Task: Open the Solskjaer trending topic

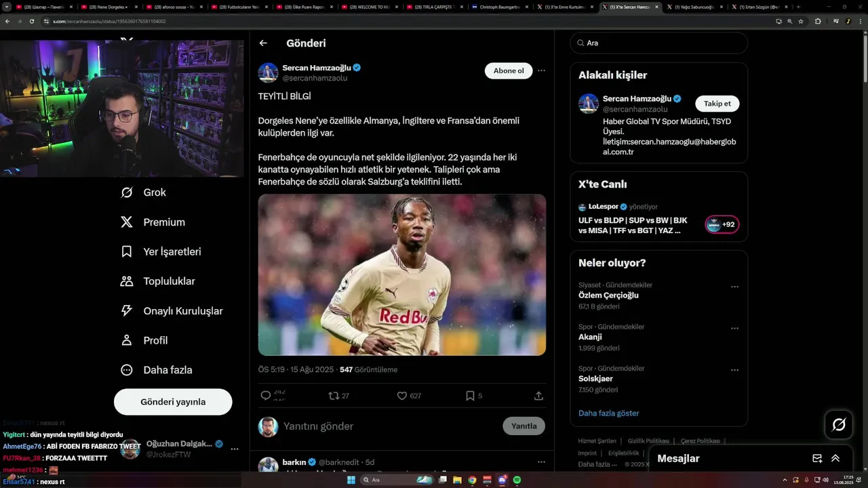Action: click(x=595, y=379)
